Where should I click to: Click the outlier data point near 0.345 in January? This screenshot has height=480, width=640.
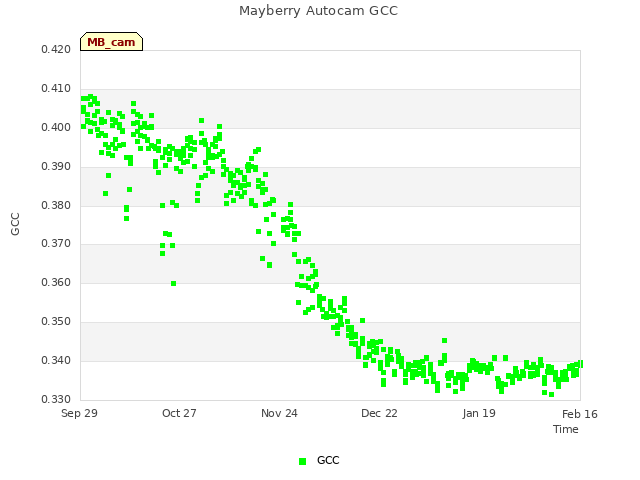point(444,340)
